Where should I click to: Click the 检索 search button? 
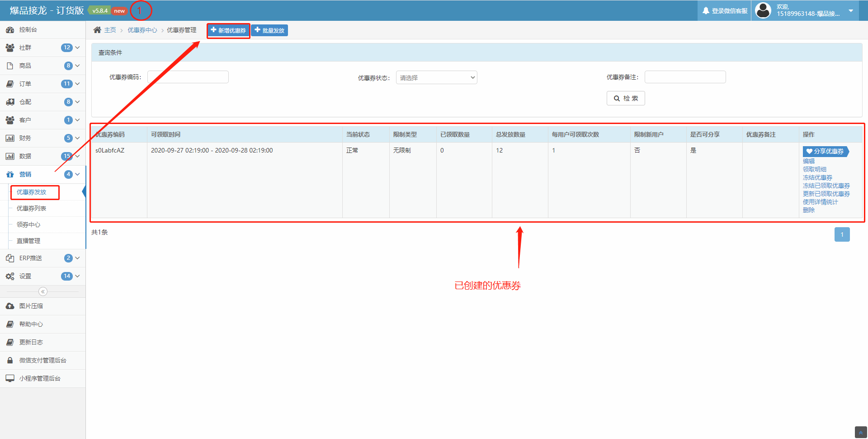pyautogui.click(x=626, y=99)
